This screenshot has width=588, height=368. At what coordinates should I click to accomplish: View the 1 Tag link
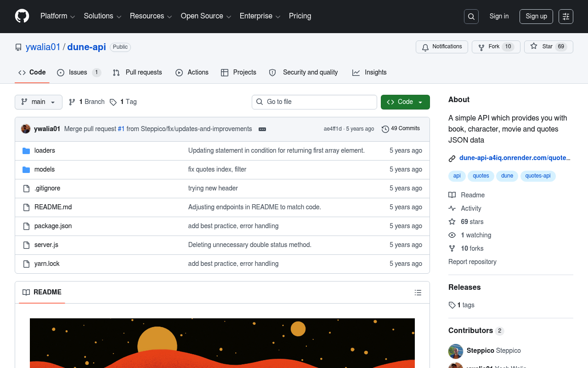point(123,102)
